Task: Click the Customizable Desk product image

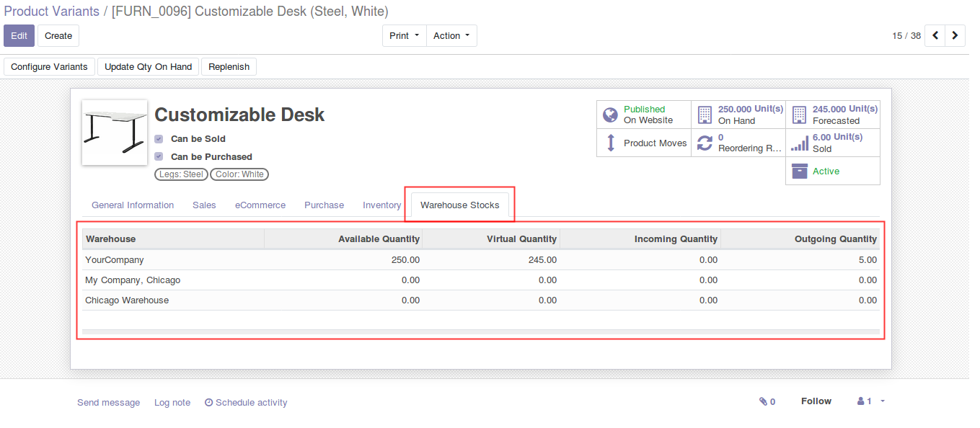Action: 115,133
